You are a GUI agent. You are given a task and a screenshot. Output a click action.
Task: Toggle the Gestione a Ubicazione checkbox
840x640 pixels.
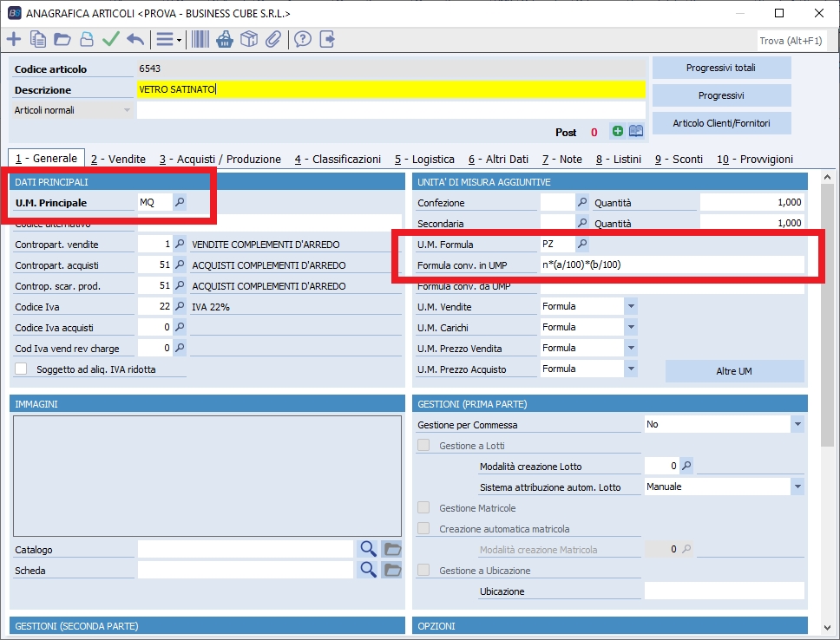click(x=424, y=571)
